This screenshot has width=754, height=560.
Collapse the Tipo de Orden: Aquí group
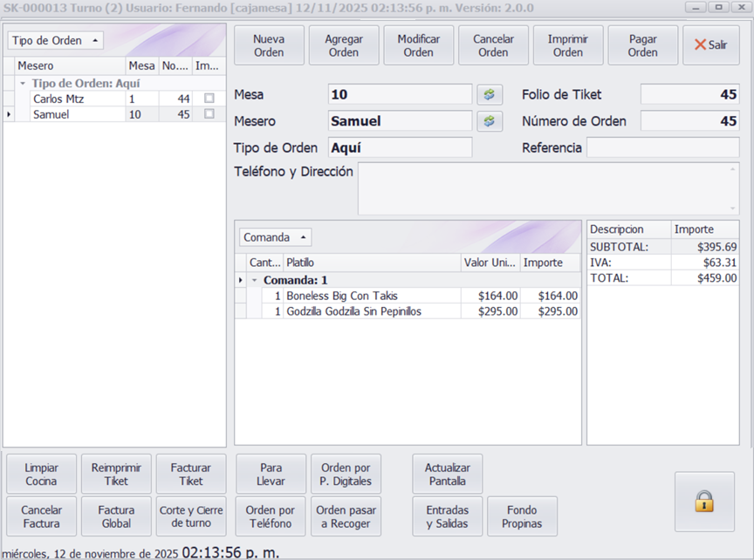click(x=22, y=84)
